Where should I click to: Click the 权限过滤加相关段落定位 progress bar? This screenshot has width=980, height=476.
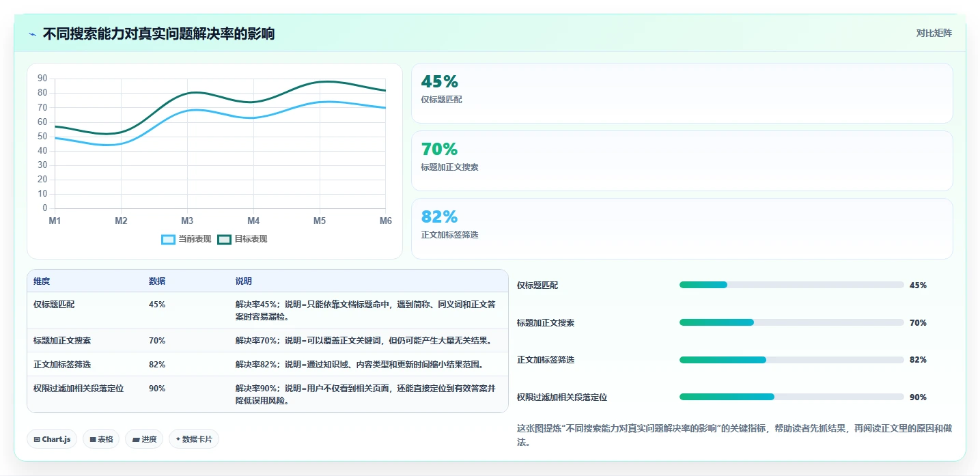pos(792,397)
